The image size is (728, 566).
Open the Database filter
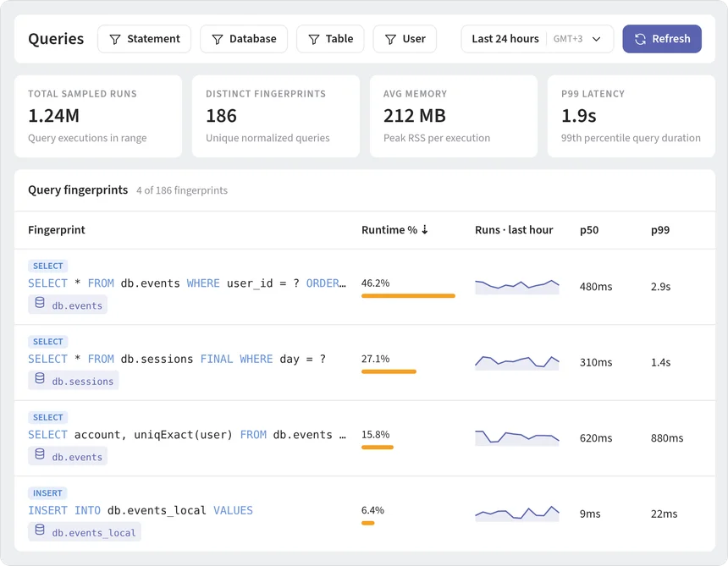244,39
